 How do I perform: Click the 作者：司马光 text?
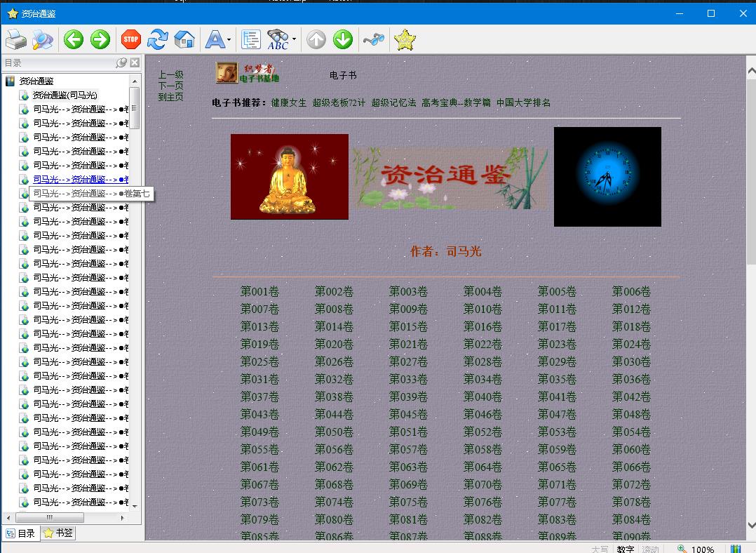tap(445, 251)
